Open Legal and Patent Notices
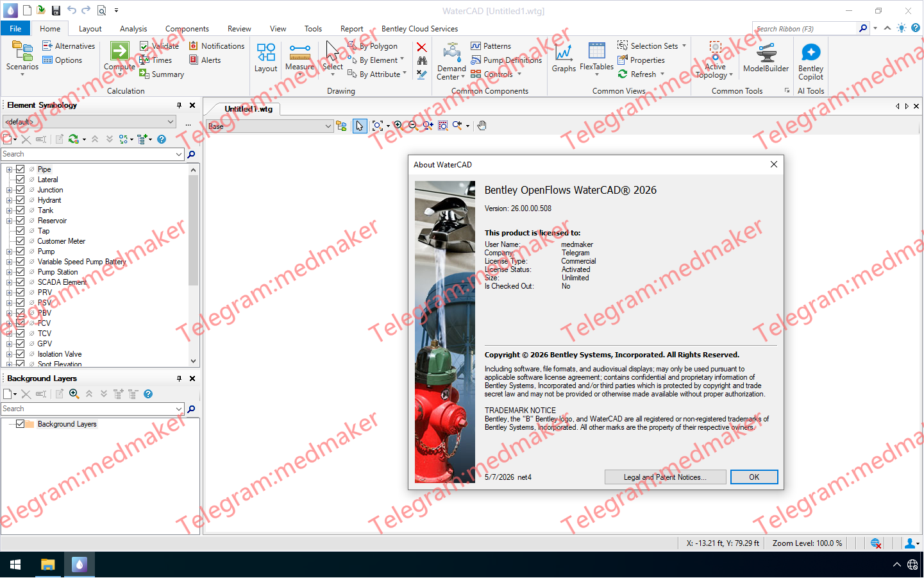The height and width of the screenshot is (578, 924). click(665, 477)
